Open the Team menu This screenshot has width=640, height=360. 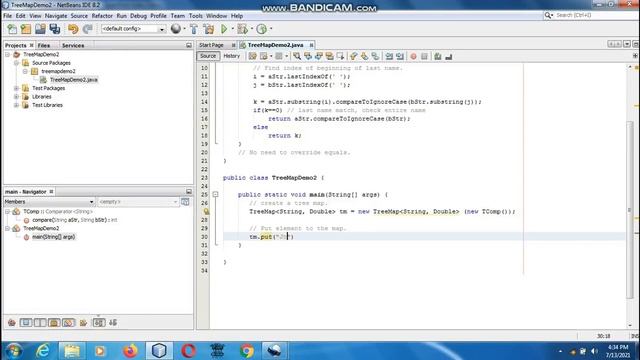pyautogui.click(x=178, y=16)
